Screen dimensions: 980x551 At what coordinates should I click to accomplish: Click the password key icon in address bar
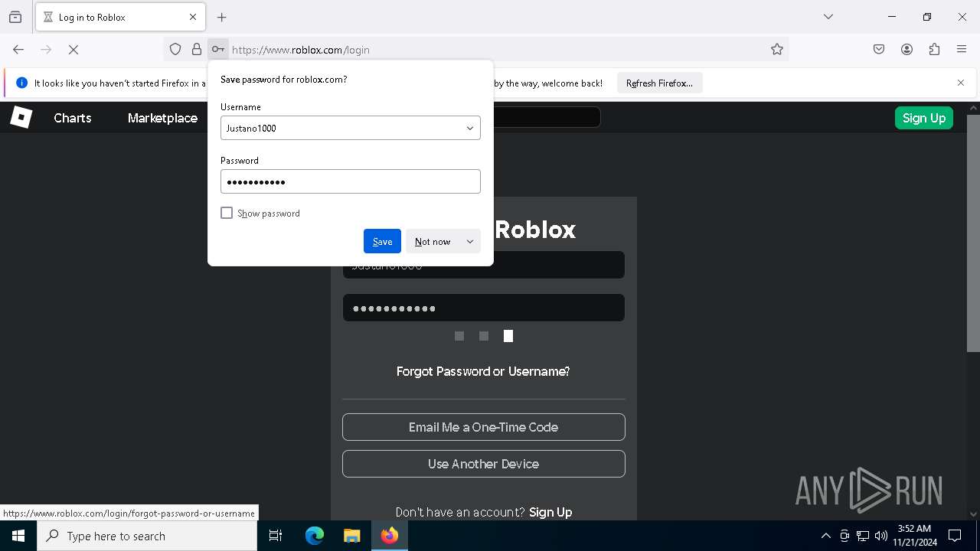pos(218,49)
